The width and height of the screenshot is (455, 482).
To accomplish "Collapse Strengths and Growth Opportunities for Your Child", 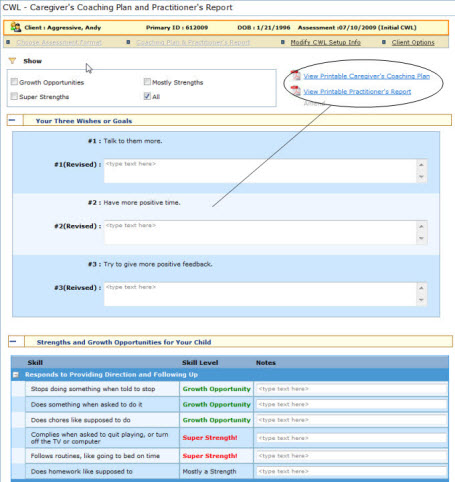I will 13,341.
